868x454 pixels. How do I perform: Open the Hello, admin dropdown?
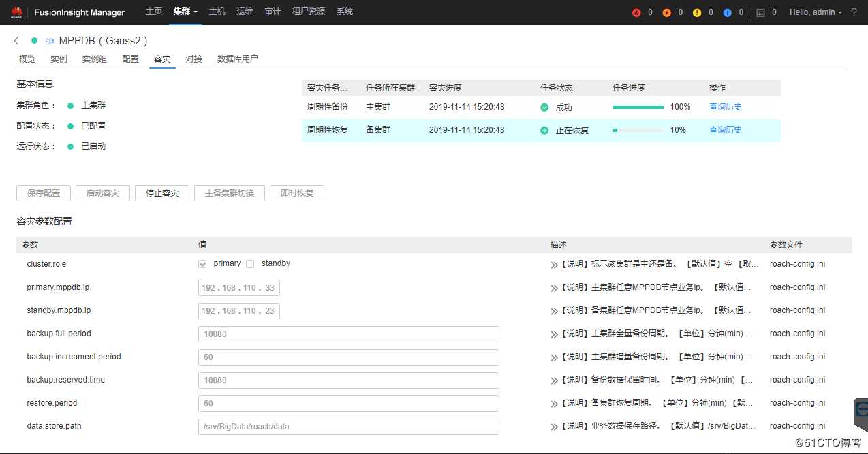coord(815,12)
